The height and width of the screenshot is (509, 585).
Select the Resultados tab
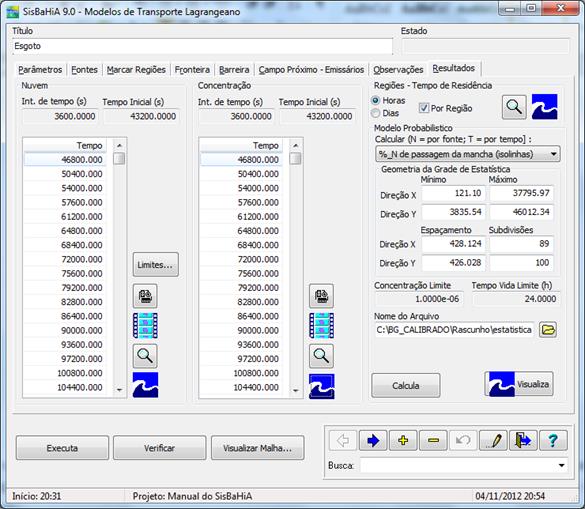click(x=454, y=68)
